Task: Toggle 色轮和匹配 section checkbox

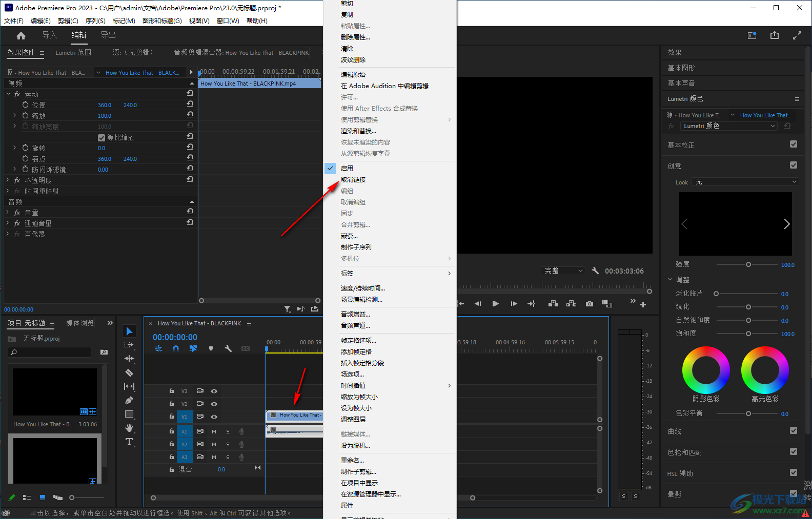Action: (x=794, y=451)
